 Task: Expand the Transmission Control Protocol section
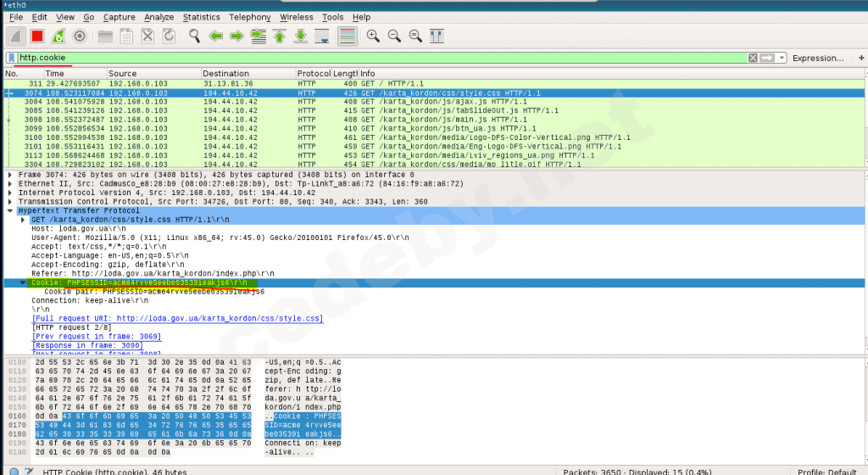tap(10, 202)
